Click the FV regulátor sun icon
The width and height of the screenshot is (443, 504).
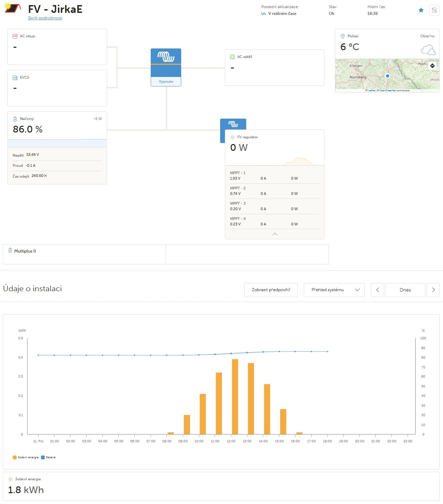coord(232,137)
